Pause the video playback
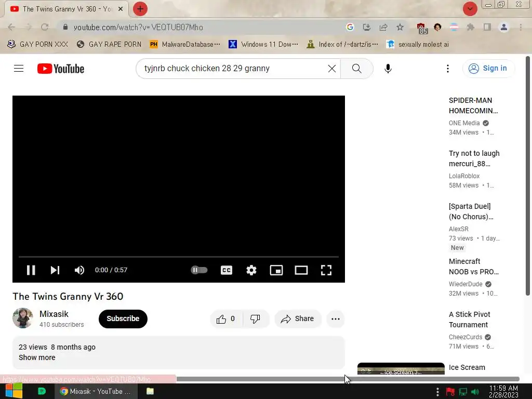532x399 pixels. click(x=31, y=270)
